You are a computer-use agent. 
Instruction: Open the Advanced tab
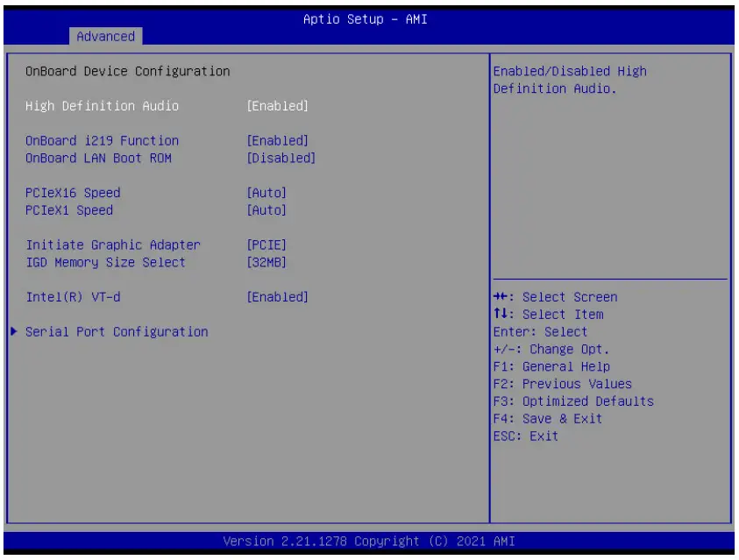pyautogui.click(x=105, y=36)
